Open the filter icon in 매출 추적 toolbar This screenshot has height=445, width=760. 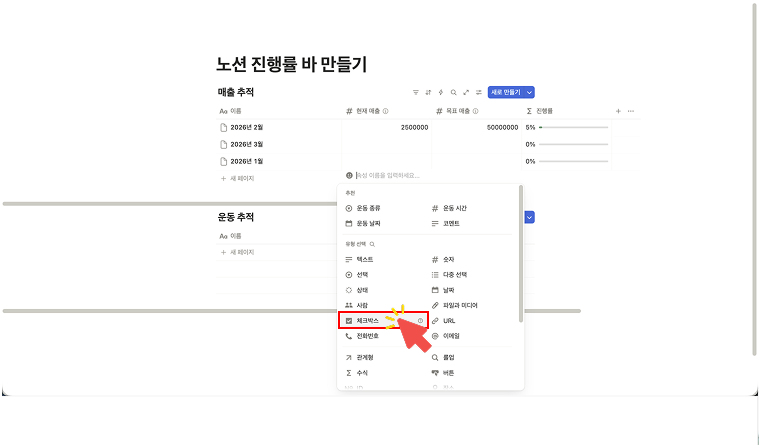[x=415, y=92]
